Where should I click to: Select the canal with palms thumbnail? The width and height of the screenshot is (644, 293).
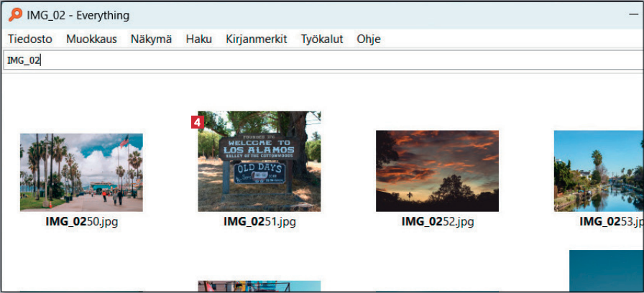tap(598, 171)
